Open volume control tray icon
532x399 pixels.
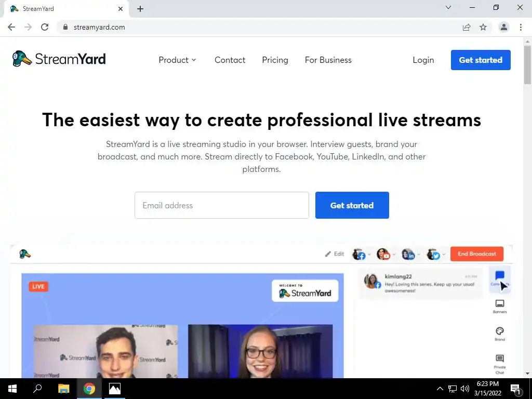[465, 389]
